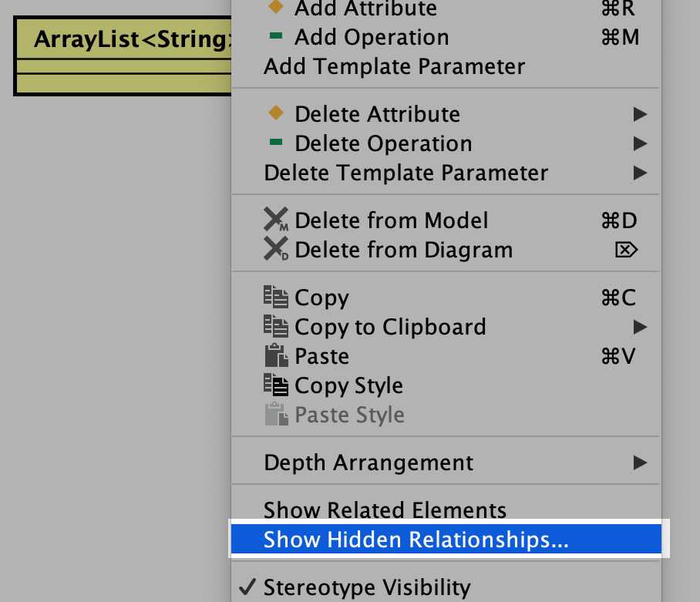Choose Show Hidden Relationships menu entry
This screenshot has width=700, height=602.
tap(416, 540)
